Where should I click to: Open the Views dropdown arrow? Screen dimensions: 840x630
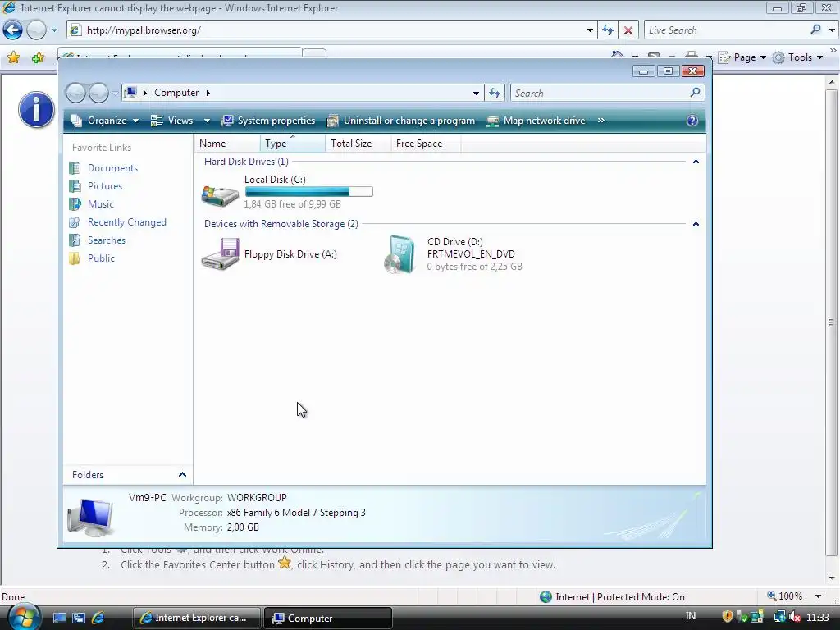[x=207, y=121]
